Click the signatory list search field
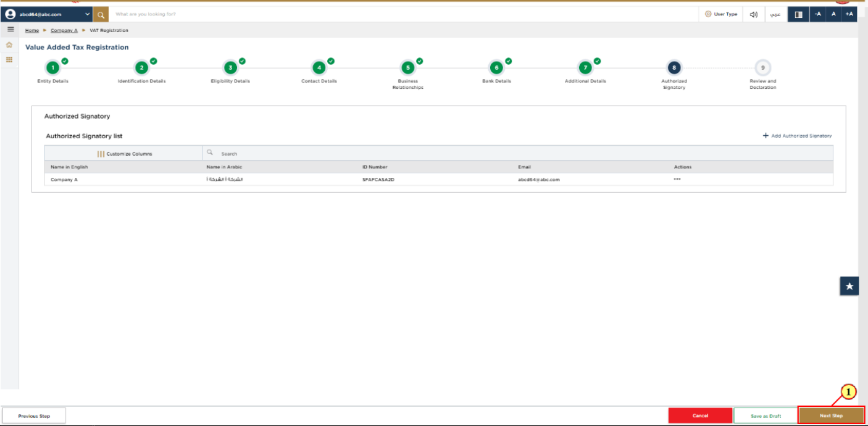Image resolution: width=868 pixels, height=426 pixels. click(x=517, y=153)
